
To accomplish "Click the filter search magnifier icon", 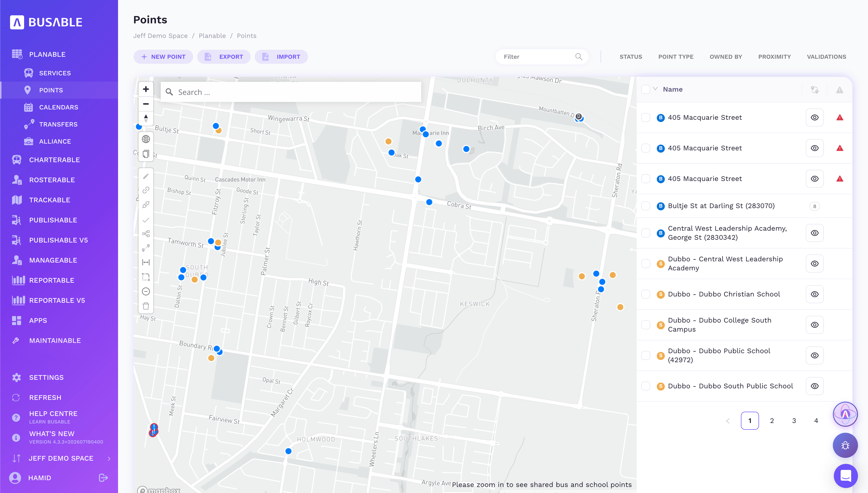I will (x=579, y=57).
